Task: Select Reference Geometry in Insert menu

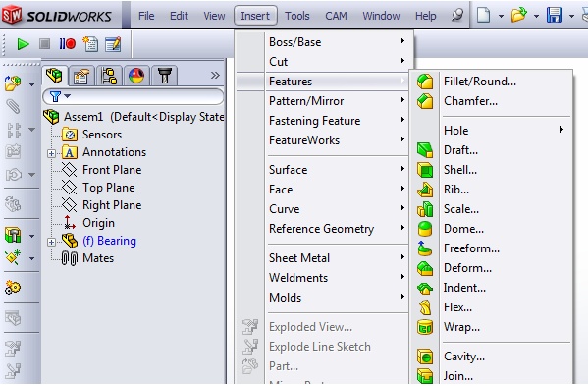Action: (321, 229)
